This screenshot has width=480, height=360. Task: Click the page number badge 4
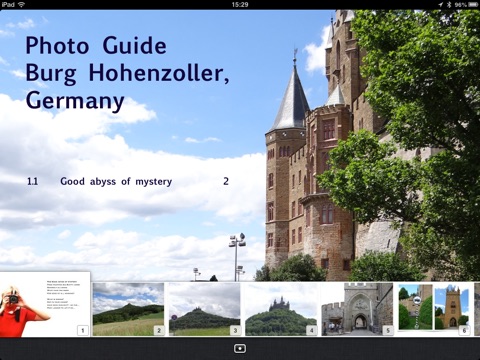(x=312, y=330)
